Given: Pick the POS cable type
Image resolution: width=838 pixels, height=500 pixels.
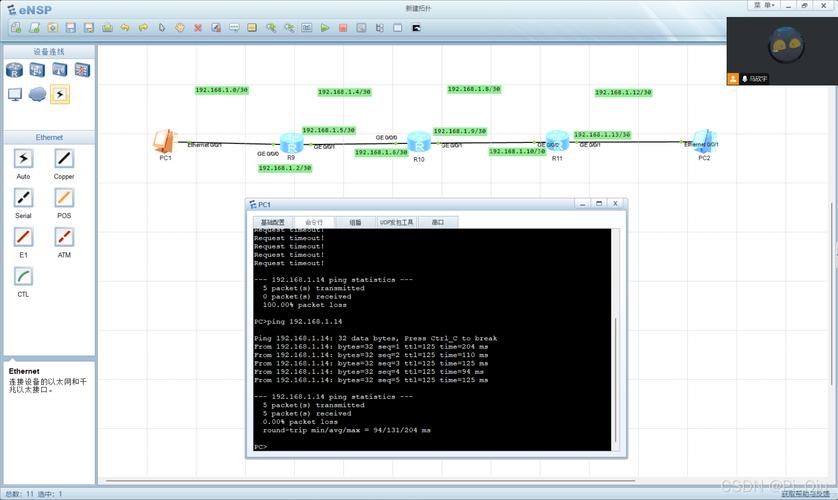Looking at the screenshot, I should point(64,197).
